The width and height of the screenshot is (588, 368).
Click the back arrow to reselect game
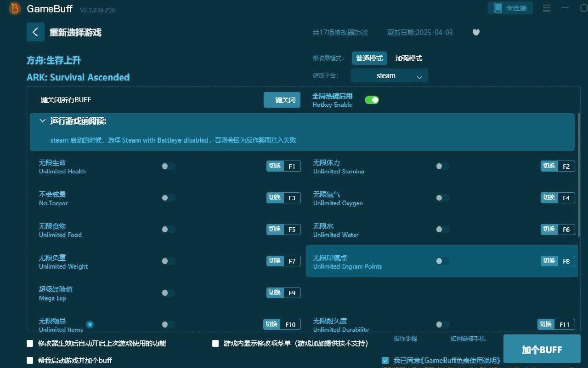35,32
